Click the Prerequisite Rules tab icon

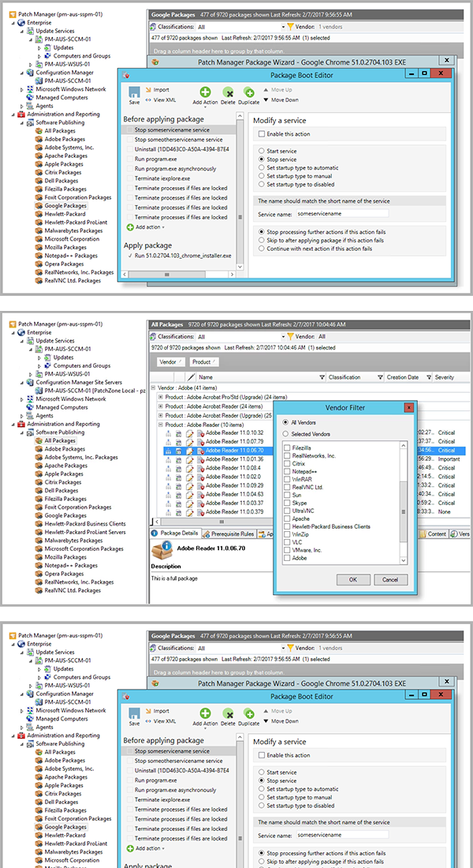coord(207,533)
